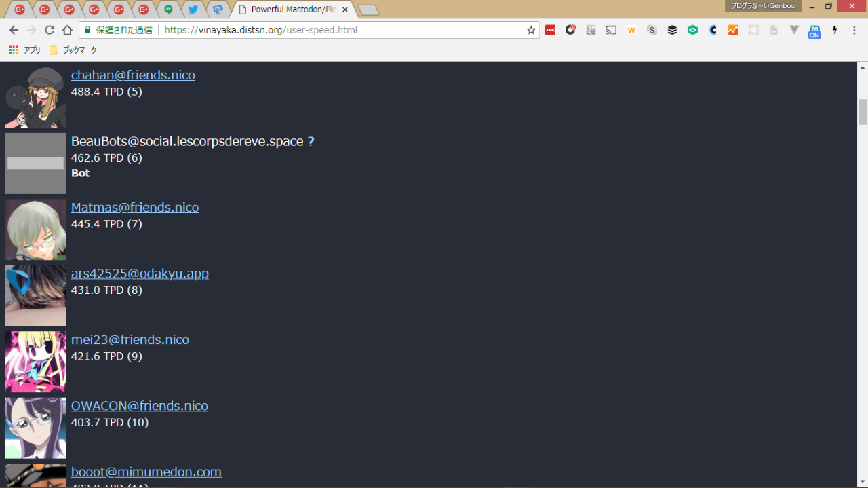This screenshot has width=868, height=488.
Task: Click the grey page-arrow extension icon
Action: pos(774,30)
